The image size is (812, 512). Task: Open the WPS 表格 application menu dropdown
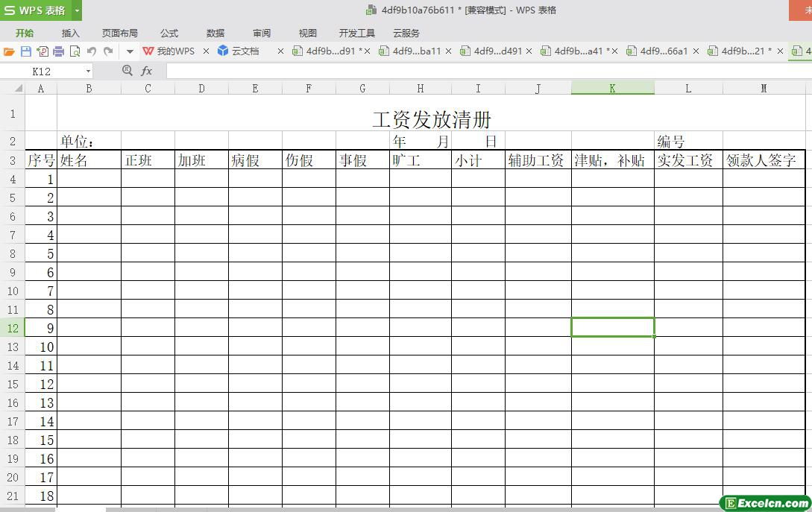click(77, 10)
